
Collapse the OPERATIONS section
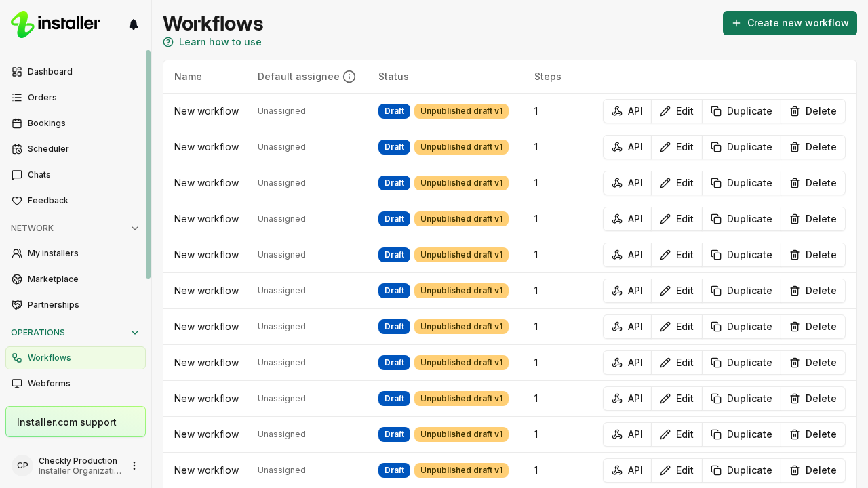tap(75, 333)
